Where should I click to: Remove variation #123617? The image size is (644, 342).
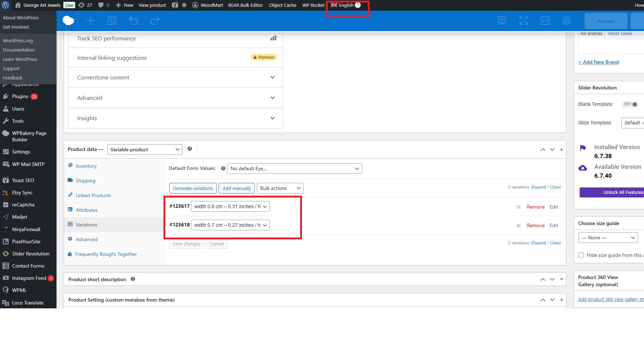pos(535,207)
